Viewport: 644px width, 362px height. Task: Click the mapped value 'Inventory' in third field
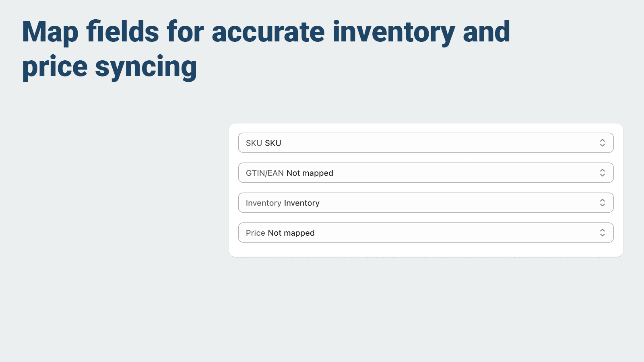point(301,203)
